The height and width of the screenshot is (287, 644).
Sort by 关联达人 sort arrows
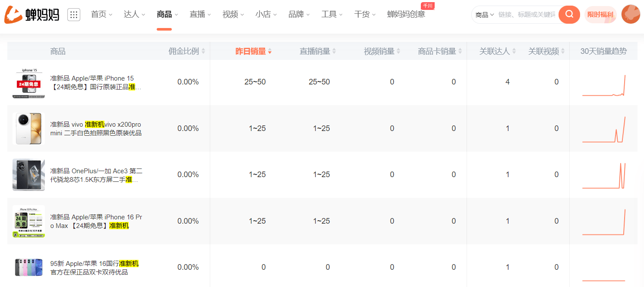pyautogui.click(x=514, y=51)
